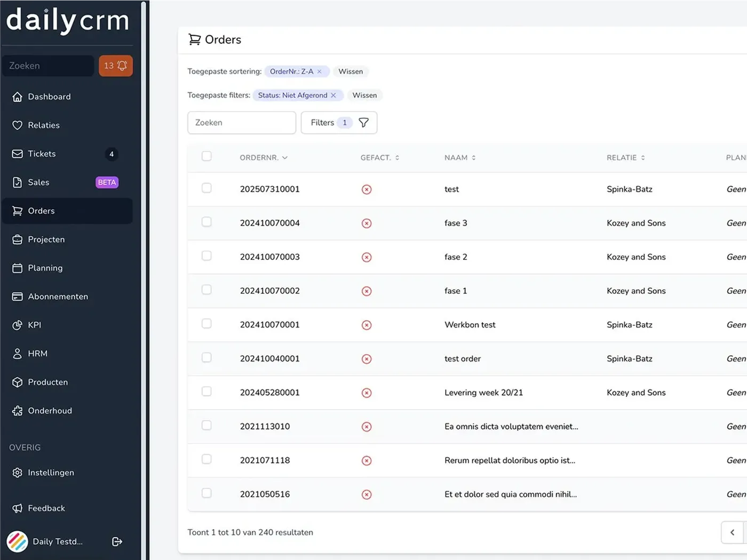
Task: Check the box for order 2021071118
Action: click(x=206, y=459)
